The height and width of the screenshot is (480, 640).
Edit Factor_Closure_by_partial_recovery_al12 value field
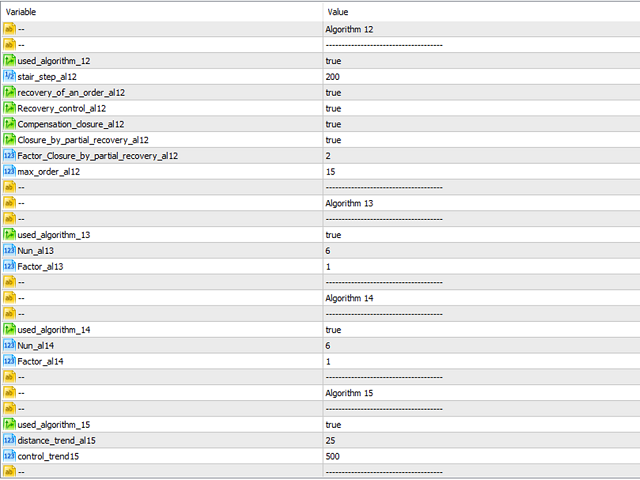[482, 156]
